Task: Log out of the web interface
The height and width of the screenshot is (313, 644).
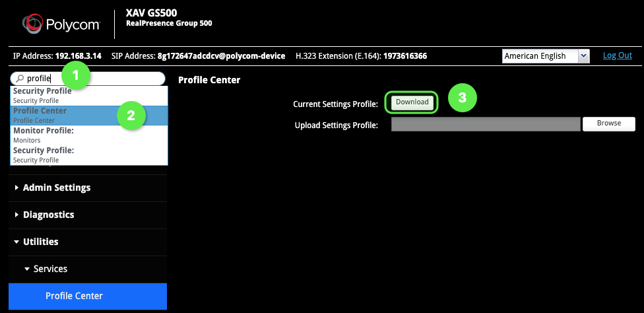Action: (618, 55)
